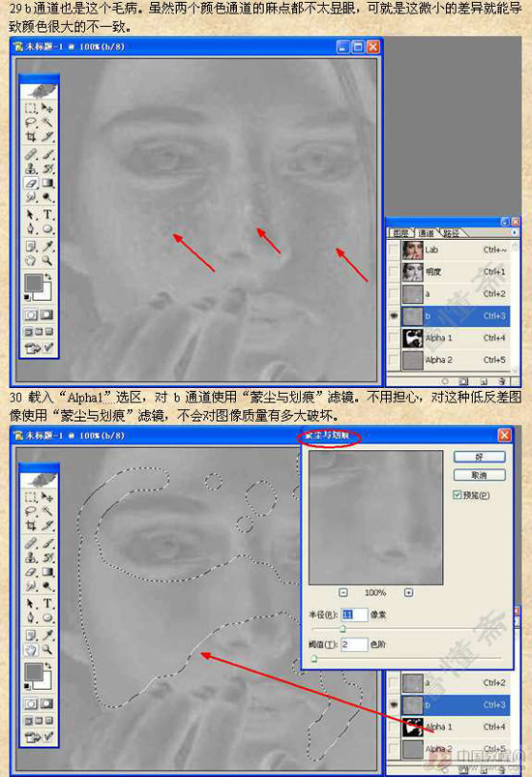Choose the Hand tool in lower toolbox
The image size is (532, 777).
coord(31,649)
